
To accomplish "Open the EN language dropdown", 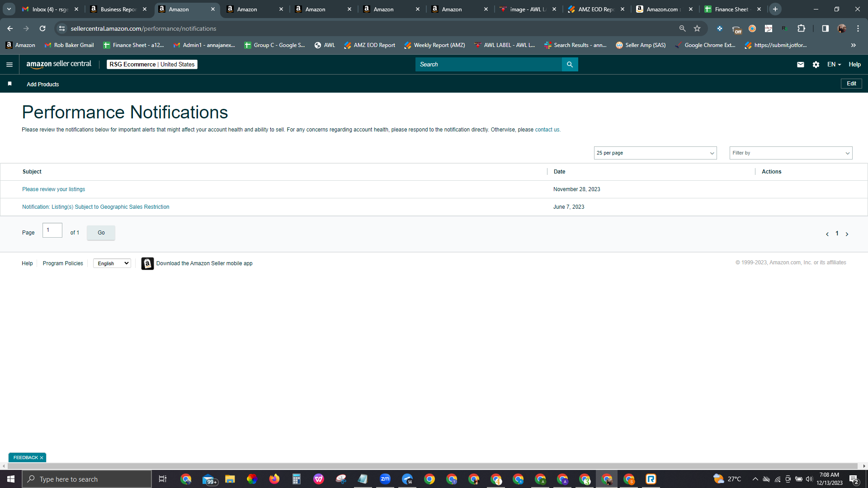I will tap(834, 65).
